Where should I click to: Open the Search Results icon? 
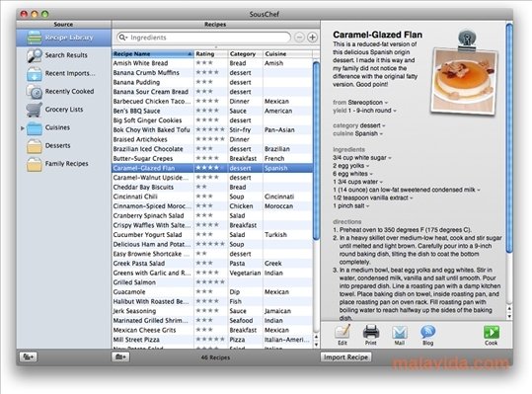click(35, 55)
